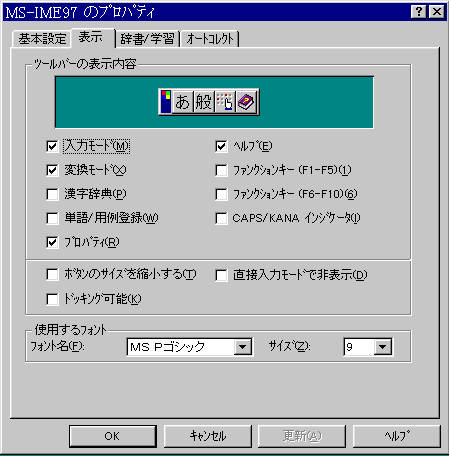
Task: Toggle ドッキング可能(K) checkbox
Action: 52,299
